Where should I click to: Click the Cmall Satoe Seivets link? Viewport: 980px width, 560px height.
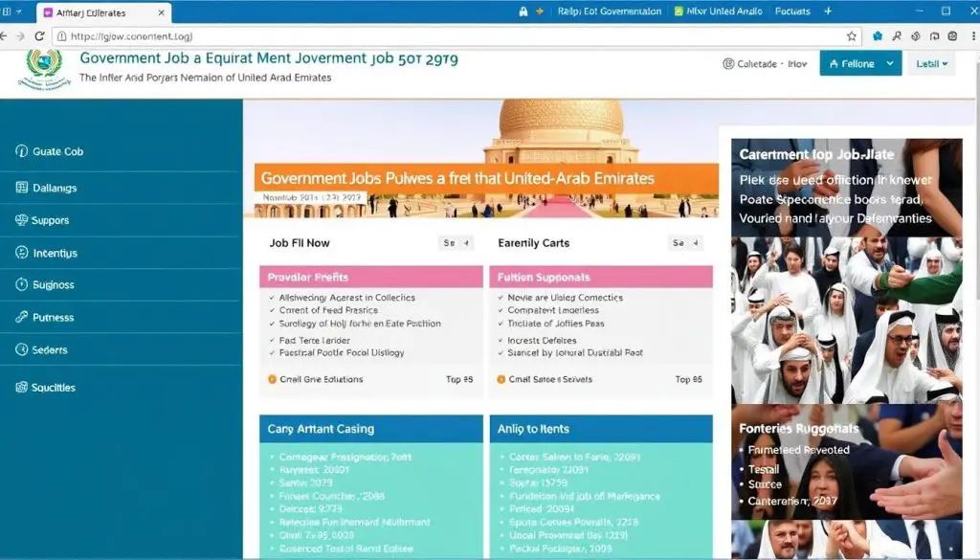(x=550, y=379)
